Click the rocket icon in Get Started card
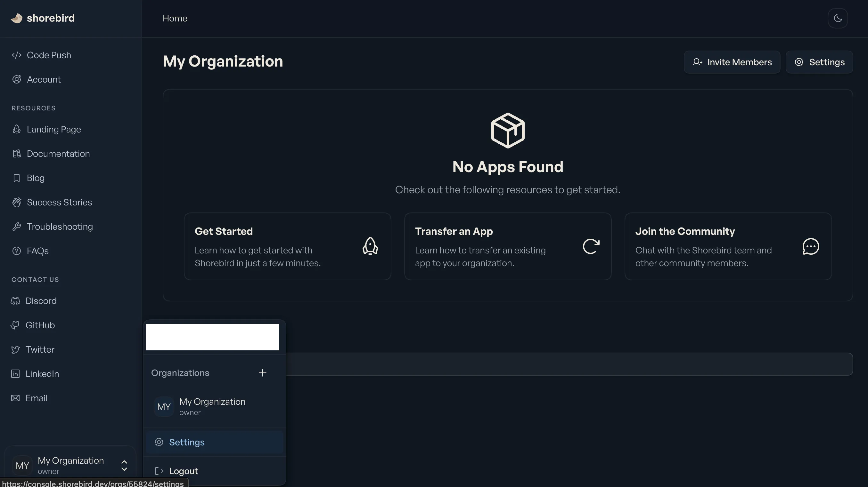Screen dimensions: 868x487 coord(370,246)
